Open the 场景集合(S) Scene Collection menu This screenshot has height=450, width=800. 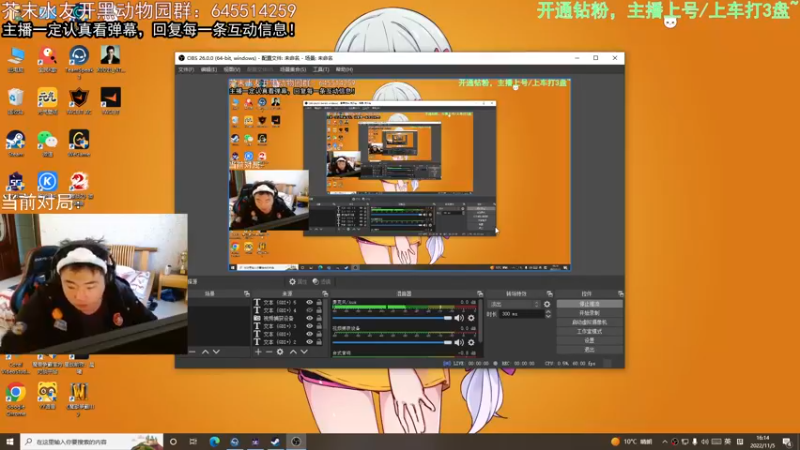pos(293,69)
